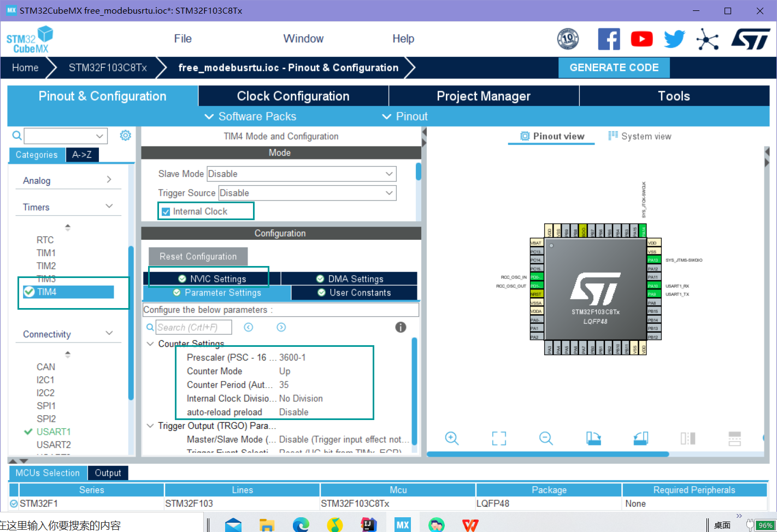Show parameter info with the 'i' icon
Screen dimensions: 777x532
pyautogui.click(x=401, y=327)
